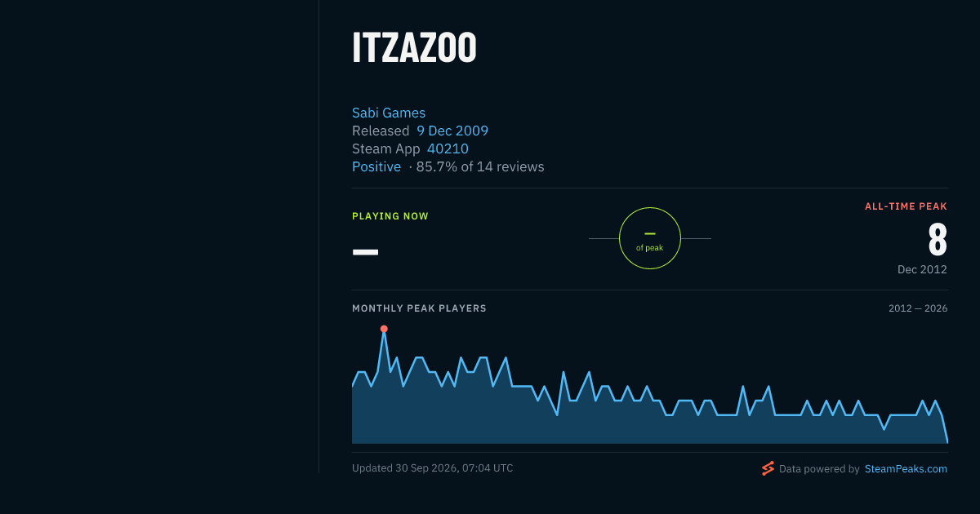
Task: Click the 85.7% of 14 reviews text
Action: point(480,167)
